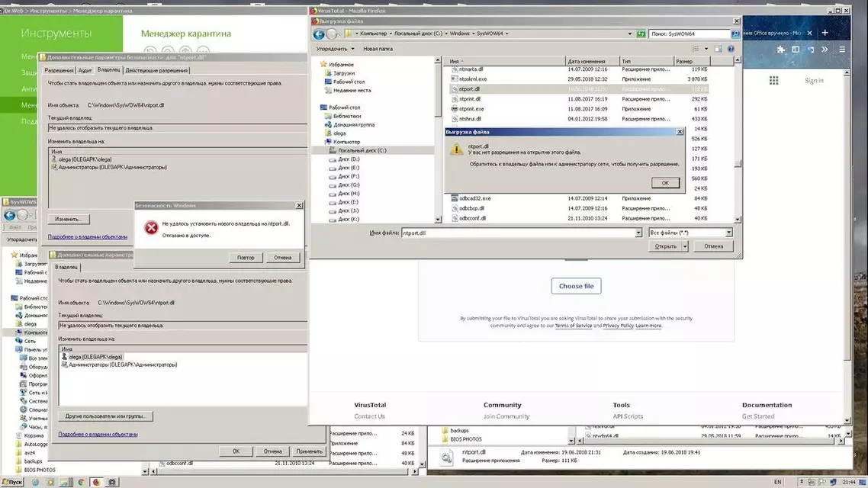
Task: Open the Firefox hamburger menu
Action: tap(842, 50)
